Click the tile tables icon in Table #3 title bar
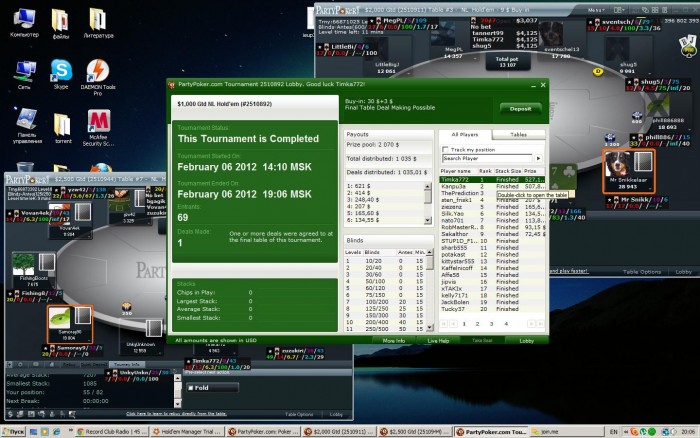The height and width of the screenshot is (438, 700). (655, 10)
